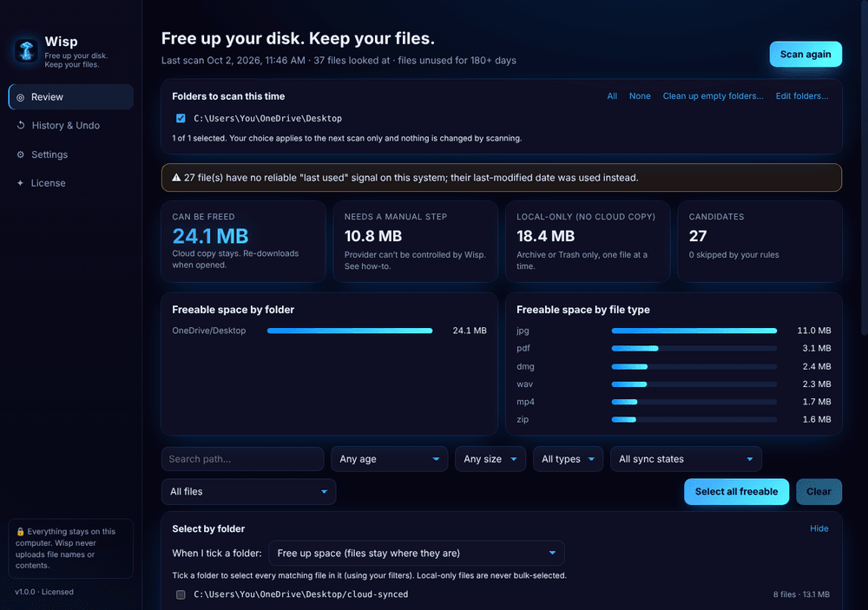
Task: Click the None folders link
Action: [x=640, y=95]
